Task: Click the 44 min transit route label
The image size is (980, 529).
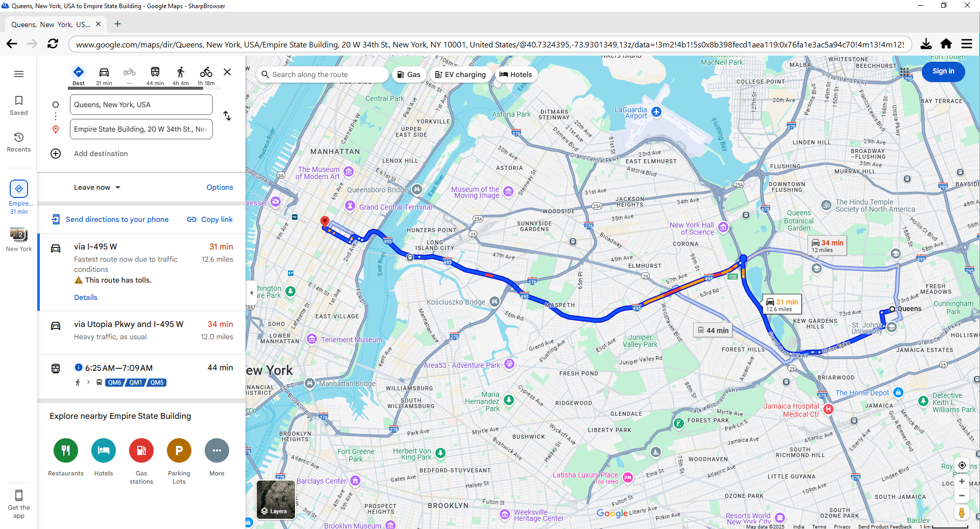Action: 713,331
